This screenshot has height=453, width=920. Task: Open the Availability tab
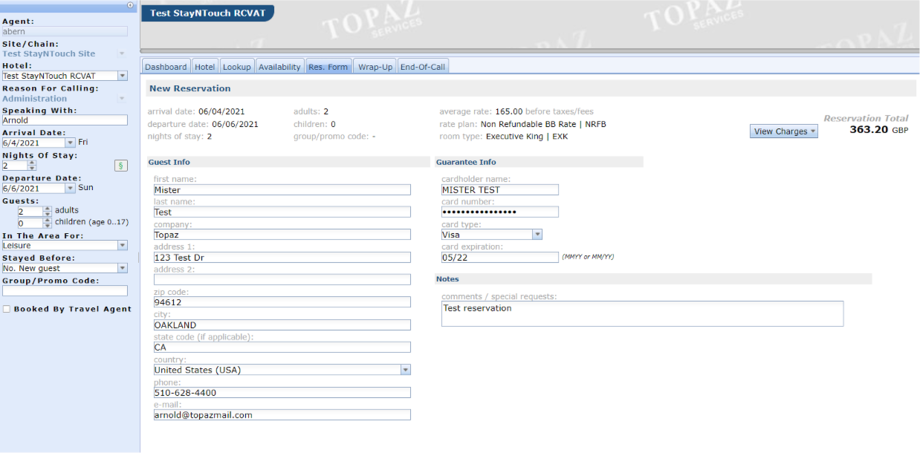[280, 67]
